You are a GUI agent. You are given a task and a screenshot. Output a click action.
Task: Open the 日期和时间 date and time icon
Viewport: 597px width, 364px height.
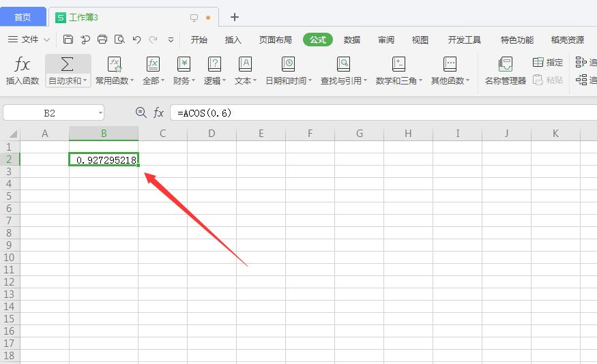pos(288,64)
